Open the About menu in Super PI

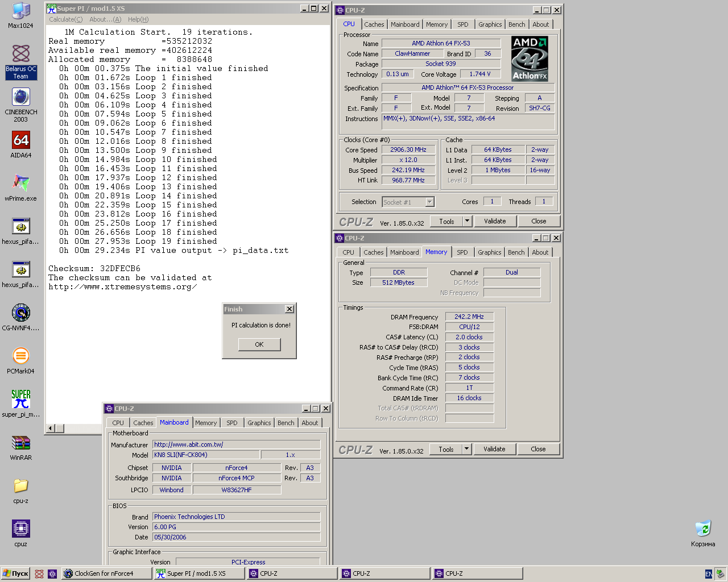105,19
